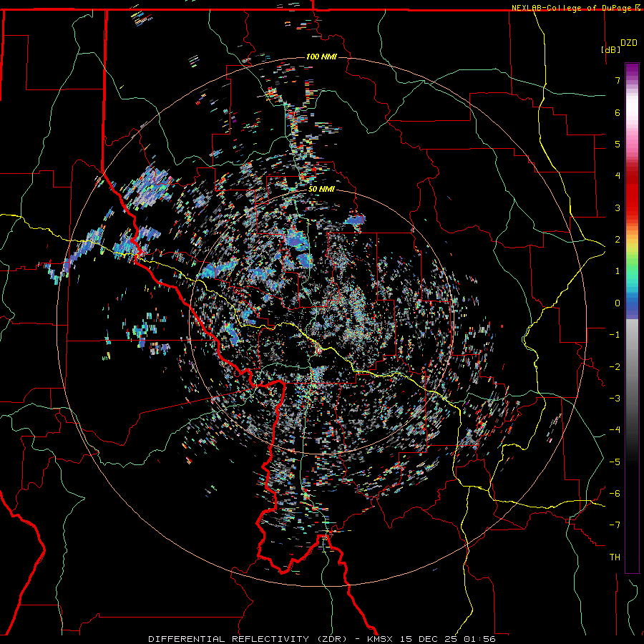Click the NEXLAB-College of DuPage credit text
Image resolution: width=644 pixels, height=644 pixels.
click(572, 8)
